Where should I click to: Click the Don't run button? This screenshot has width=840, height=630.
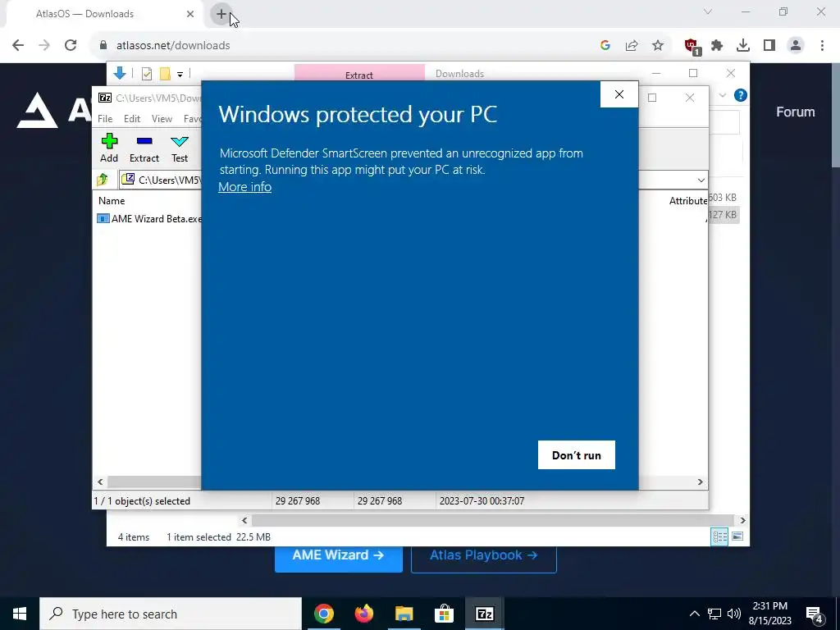tap(577, 454)
